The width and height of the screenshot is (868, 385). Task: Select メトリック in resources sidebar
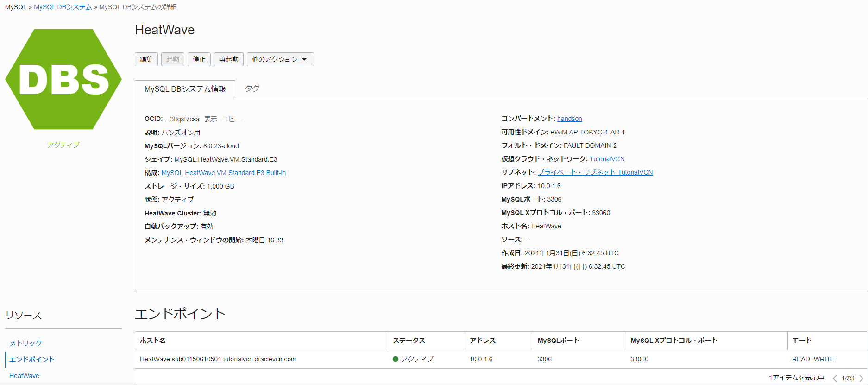(x=26, y=343)
